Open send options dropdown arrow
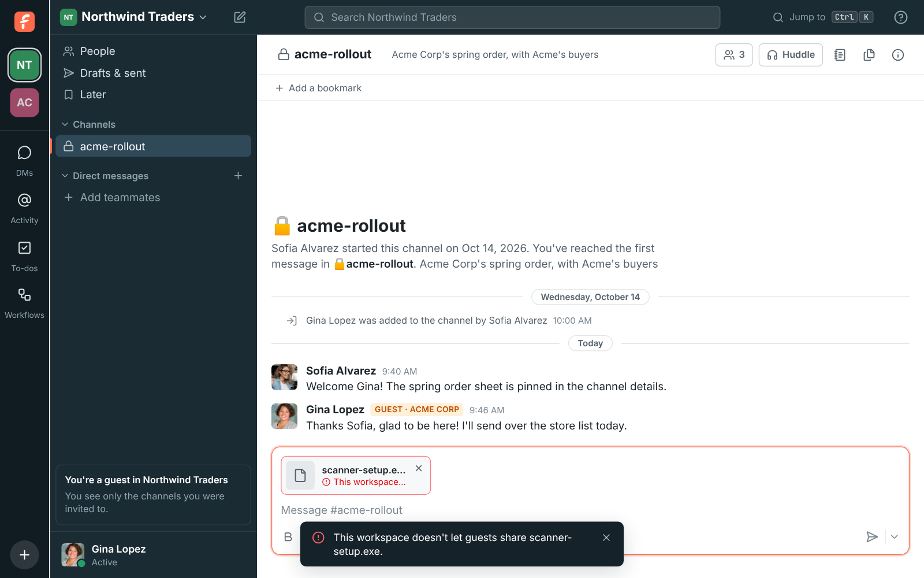This screenshot has width=924, height=578. (895, 537)
